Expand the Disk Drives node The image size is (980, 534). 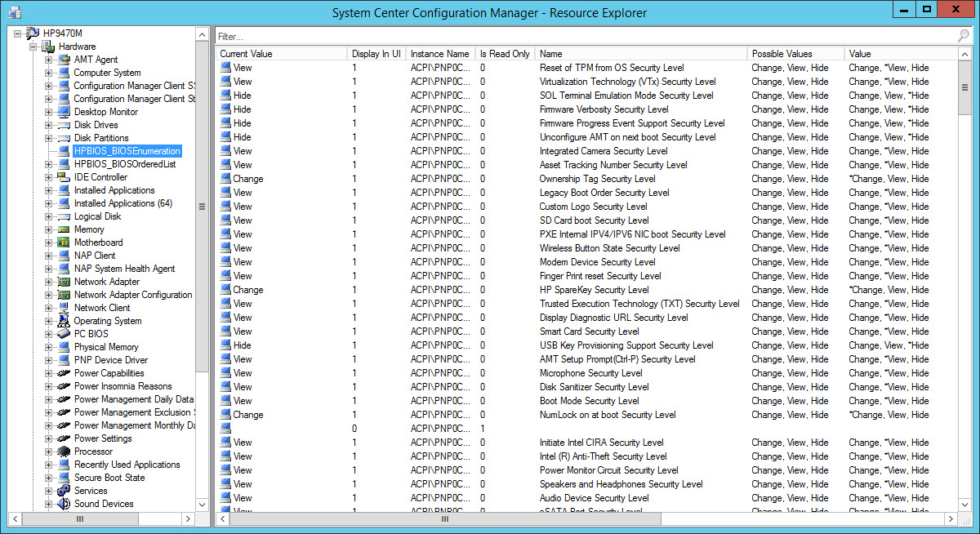pyautogui.click(x=48, y=125)
